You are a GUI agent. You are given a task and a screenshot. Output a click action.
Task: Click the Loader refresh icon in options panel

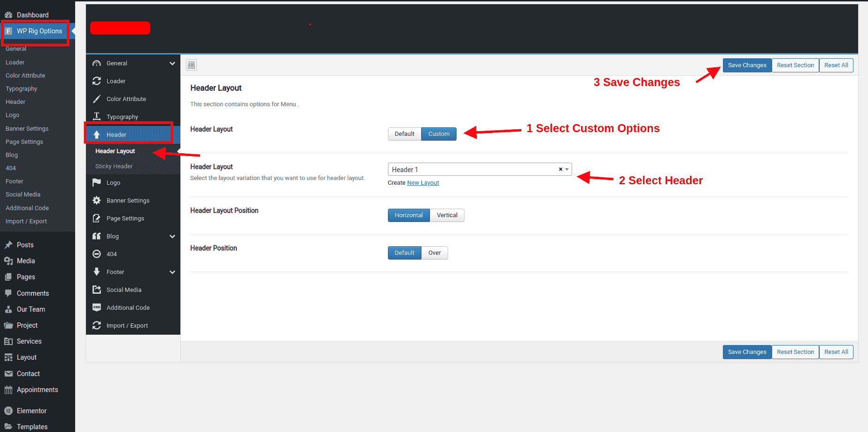[97, 81]
